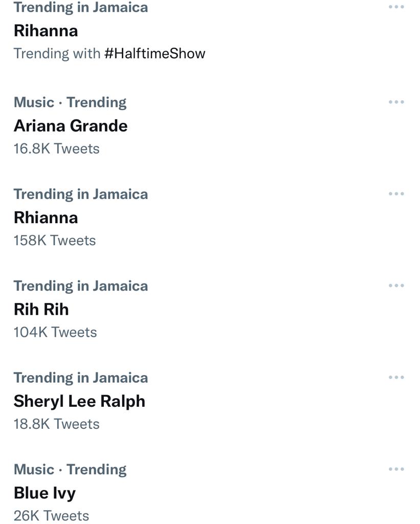Click Music · Trending label above Ariana Grande
Image resolution: width=420 pixels, height=524 pixels.
pos(70,102)
